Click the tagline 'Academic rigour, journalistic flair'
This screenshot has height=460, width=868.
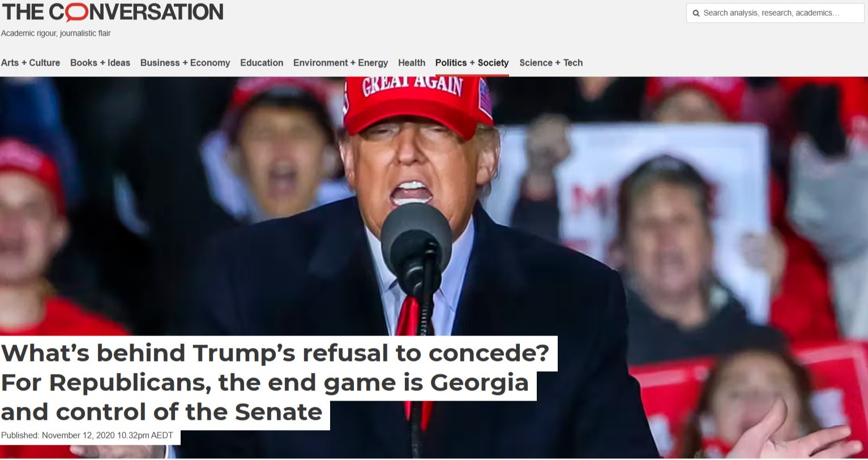[56, 33]
